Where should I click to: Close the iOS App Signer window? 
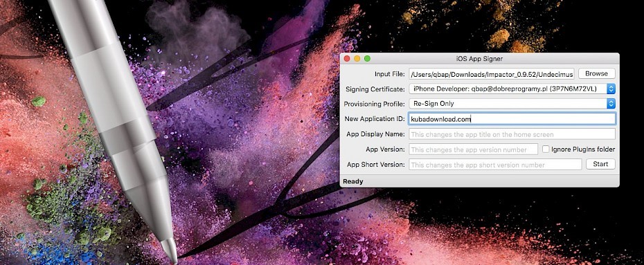[x=347, y=59]
